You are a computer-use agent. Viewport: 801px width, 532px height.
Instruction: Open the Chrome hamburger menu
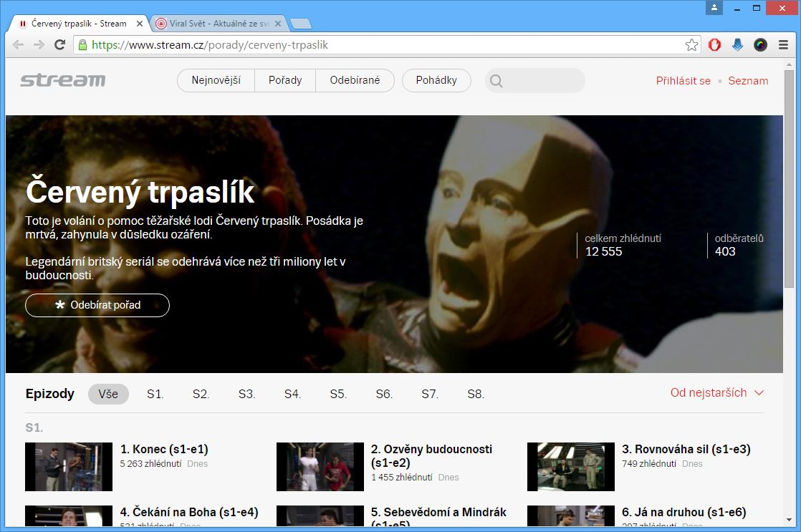tap(783, 45)
